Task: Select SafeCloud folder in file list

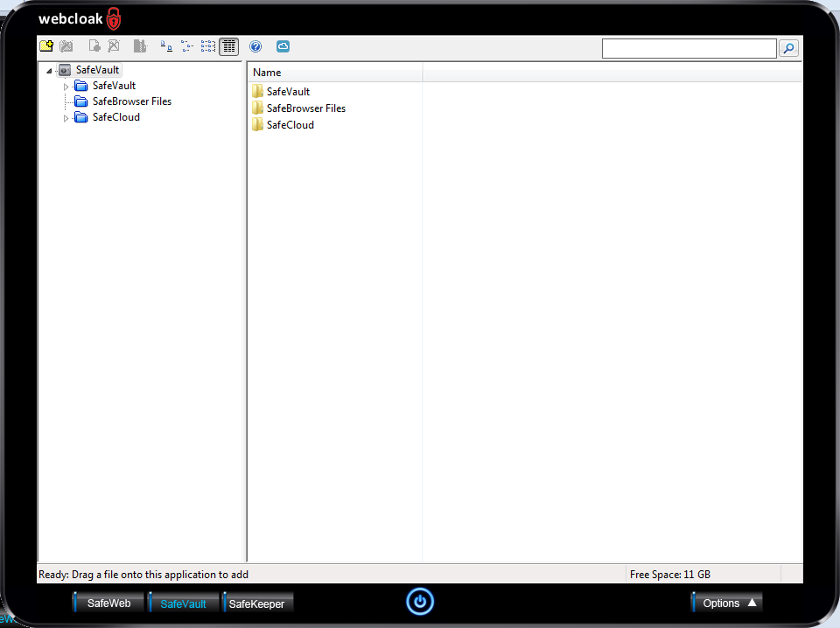Action: coord(290,125)
